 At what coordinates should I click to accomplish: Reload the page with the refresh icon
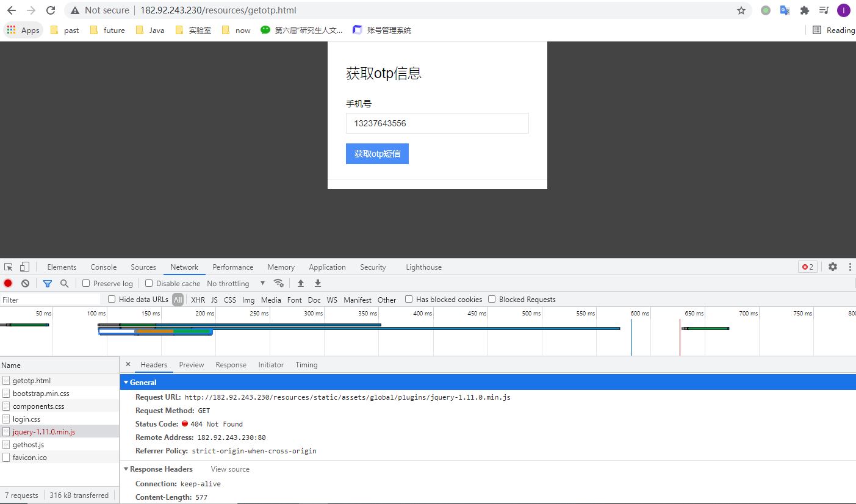click(x=51, y=10)
